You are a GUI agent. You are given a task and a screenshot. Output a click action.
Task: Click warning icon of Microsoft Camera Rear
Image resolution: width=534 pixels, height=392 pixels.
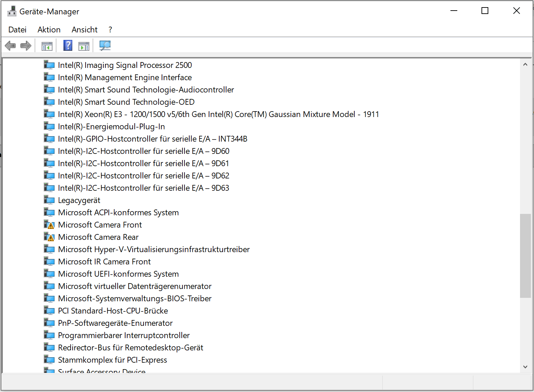[x=49, y=237]
